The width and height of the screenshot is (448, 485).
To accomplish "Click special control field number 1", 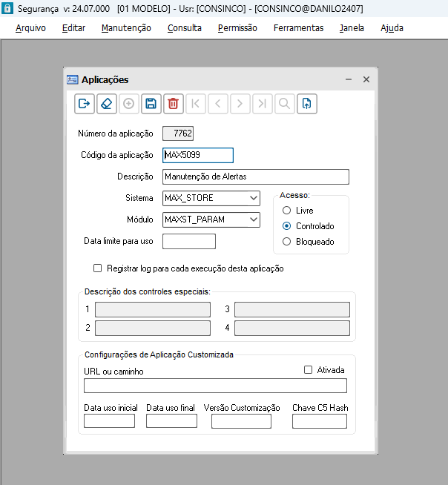I will [153, 310].
